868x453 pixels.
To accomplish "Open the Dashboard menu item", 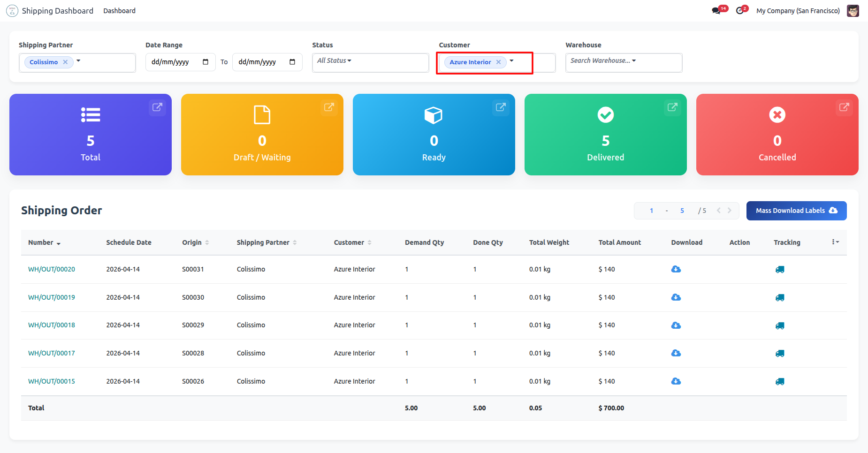I will click(x=119, y=11).
